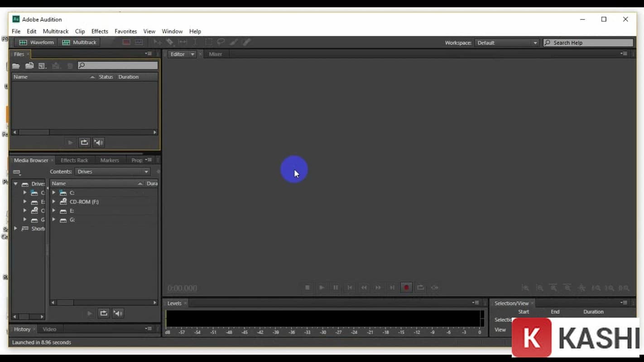Expand CD-ROM (F:) drive in file list

[x=54, y=202]
